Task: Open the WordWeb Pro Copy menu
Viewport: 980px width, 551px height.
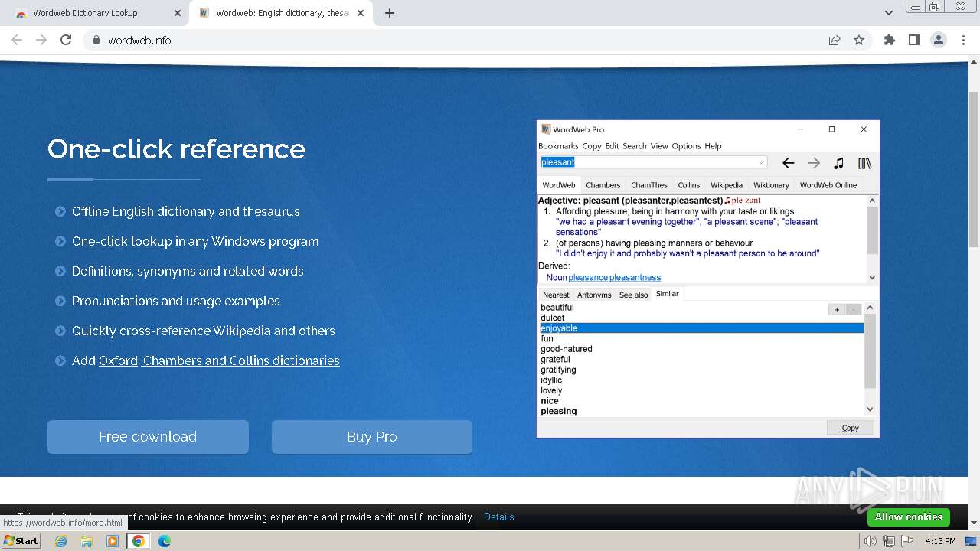Action: (592, 146)
